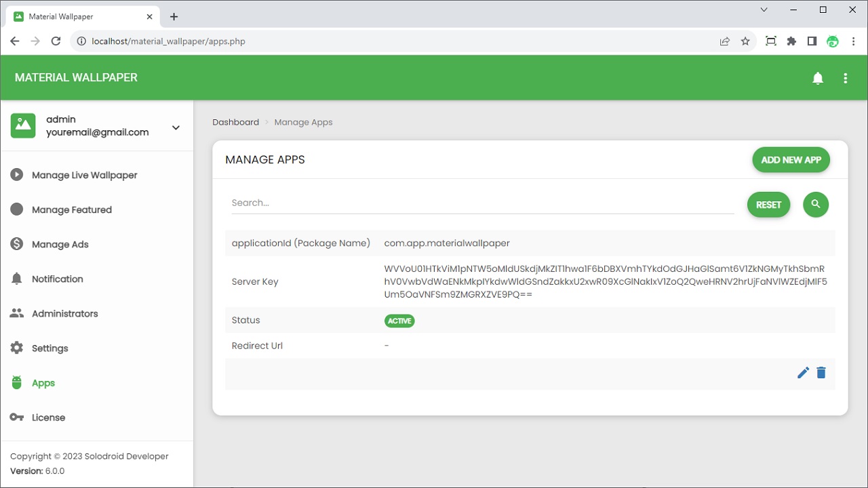Image resolution: width=868 pixels, height=488 pixels.
Task: Navigate to Dashboard via breadcrumb link
Action: 235,122
